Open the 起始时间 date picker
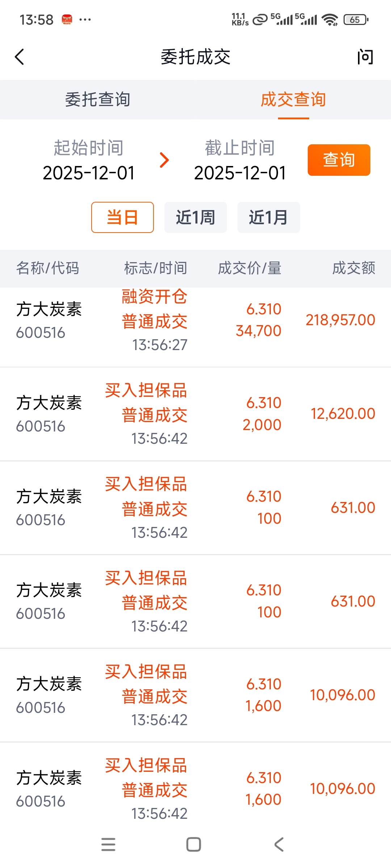Screen dimensions: 391x868 (89, 160)
